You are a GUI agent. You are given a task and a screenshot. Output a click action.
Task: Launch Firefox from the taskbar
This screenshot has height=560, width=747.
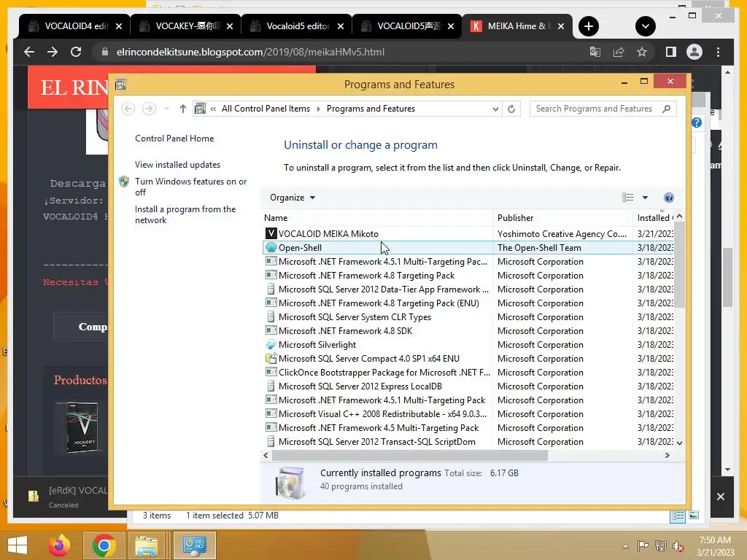tap(59, 545)
